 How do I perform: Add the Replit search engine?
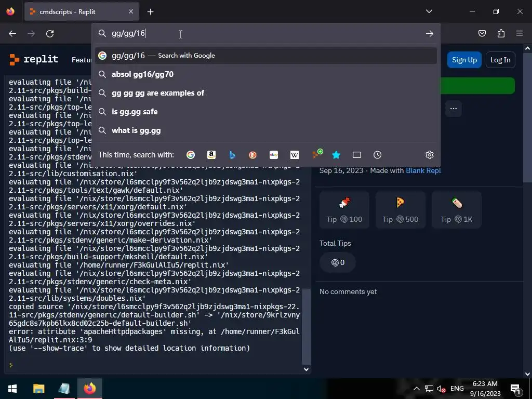317,154
